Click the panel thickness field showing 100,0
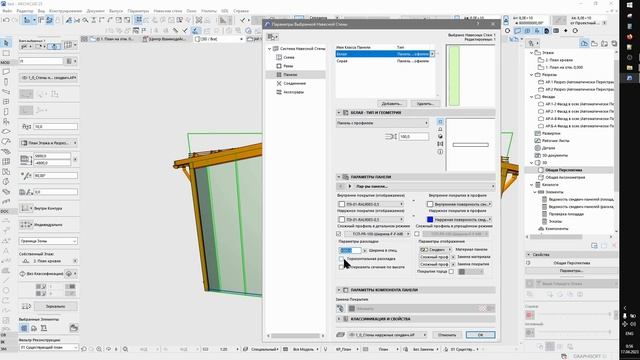This screenshot has width=640, height=360. click(x=413, y=137)
